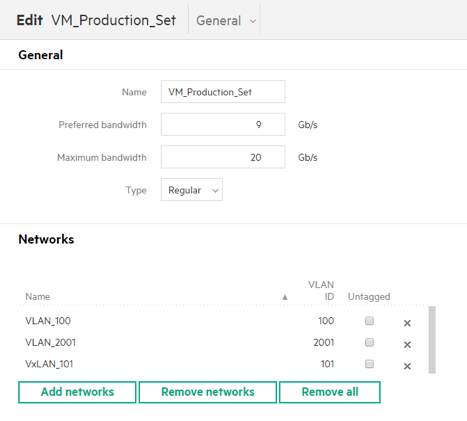
Task: Tick the Untagged checkbox for VxLAN_101
Action: coord(369,364)
